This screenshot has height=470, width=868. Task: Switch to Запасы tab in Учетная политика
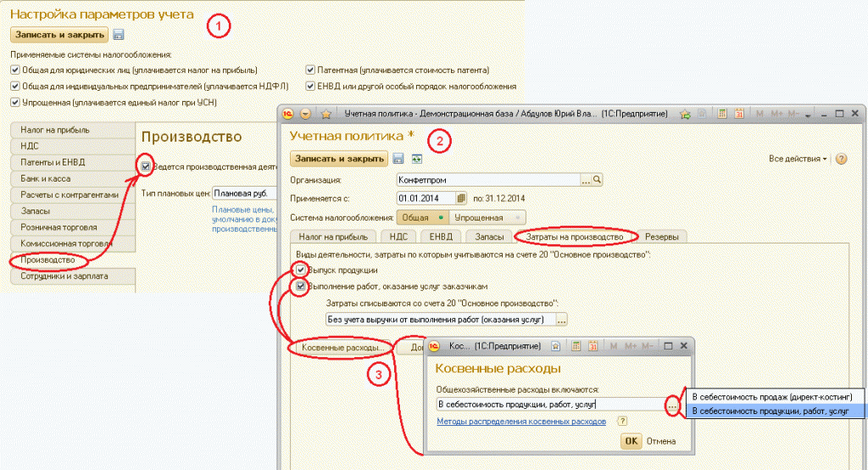(489, 237)
